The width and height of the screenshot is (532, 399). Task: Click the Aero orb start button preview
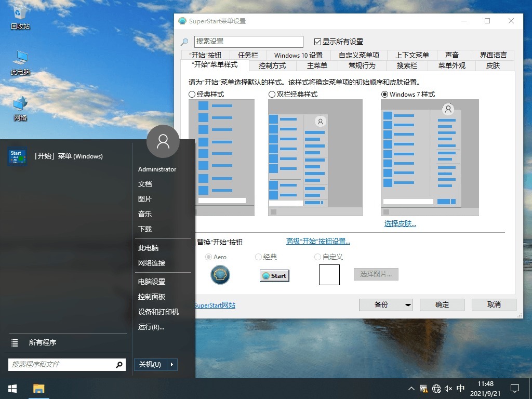(220, 275)
